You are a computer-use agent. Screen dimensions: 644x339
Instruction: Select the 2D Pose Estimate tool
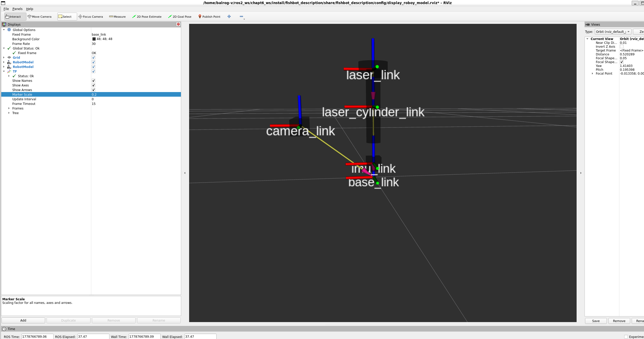coord(147,17)
